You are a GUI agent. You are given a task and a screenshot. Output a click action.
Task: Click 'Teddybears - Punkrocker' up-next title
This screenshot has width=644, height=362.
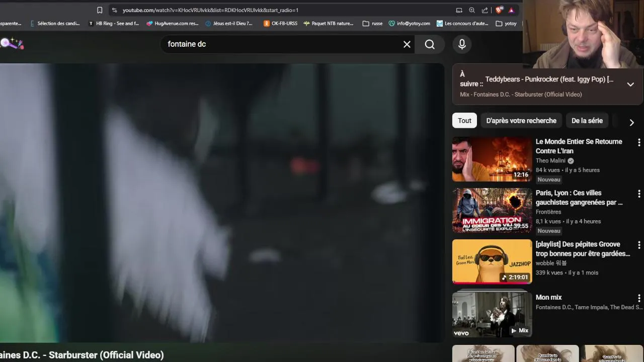click(549, 79)
